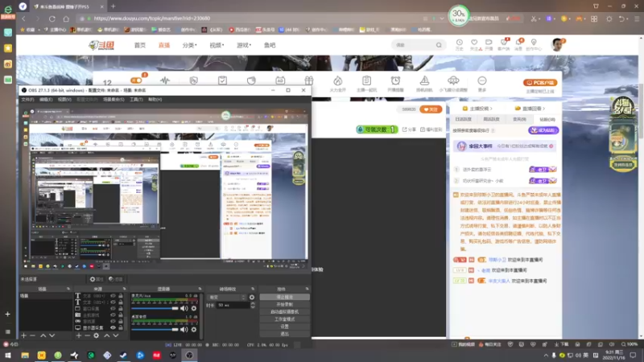This screenshot has height=362, width=644.
Task: Open OBS 文件(F) menu
Action: 27,99
